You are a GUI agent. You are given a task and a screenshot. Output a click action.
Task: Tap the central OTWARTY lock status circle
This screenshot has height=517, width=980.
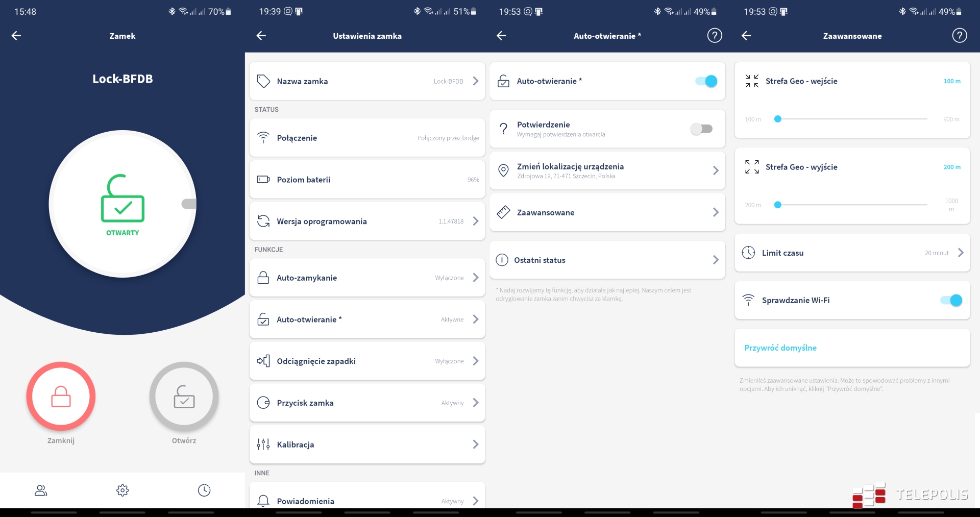point(122,204)
